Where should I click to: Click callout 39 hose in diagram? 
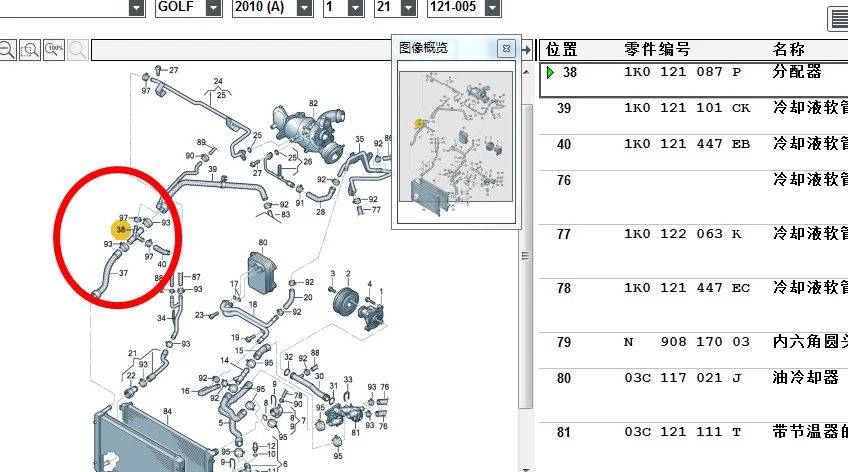pyautogui.click(x=213, y=169)
